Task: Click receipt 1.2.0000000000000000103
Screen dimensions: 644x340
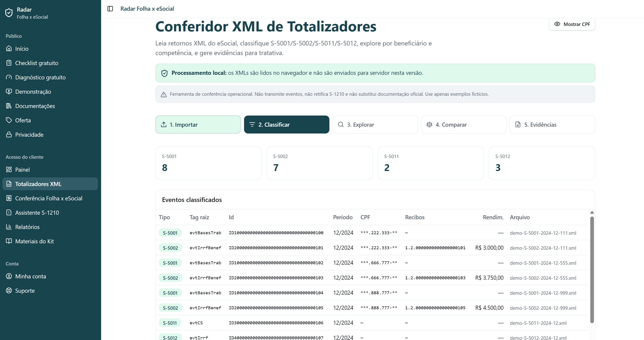Action: point(435,277)
